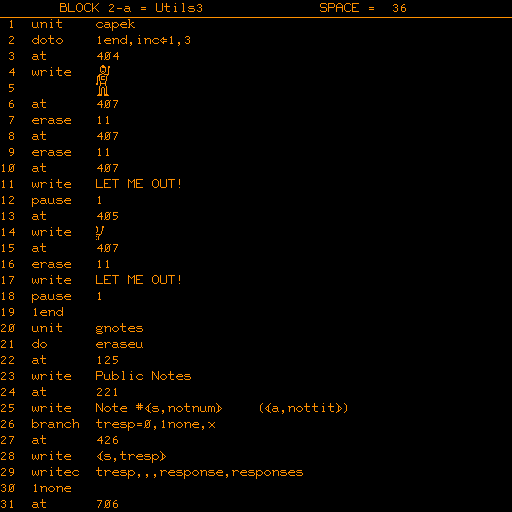Click the raised arms glyph on line 14

100,233
